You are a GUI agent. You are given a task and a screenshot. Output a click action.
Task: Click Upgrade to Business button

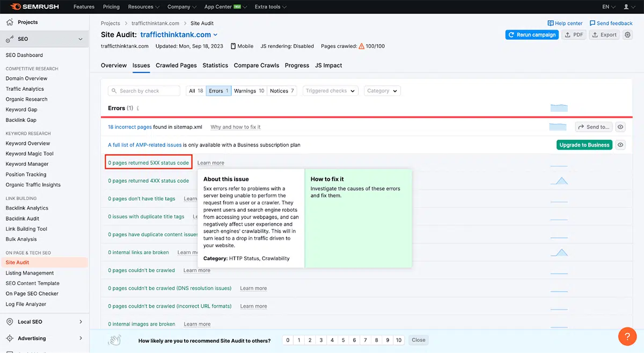[584, 145]
